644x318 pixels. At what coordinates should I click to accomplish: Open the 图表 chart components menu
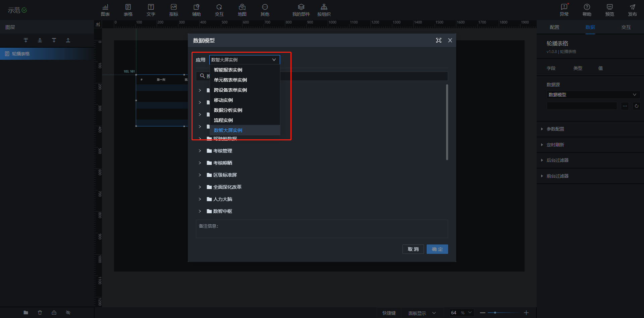pyautogui.click(x=105, y=10)
